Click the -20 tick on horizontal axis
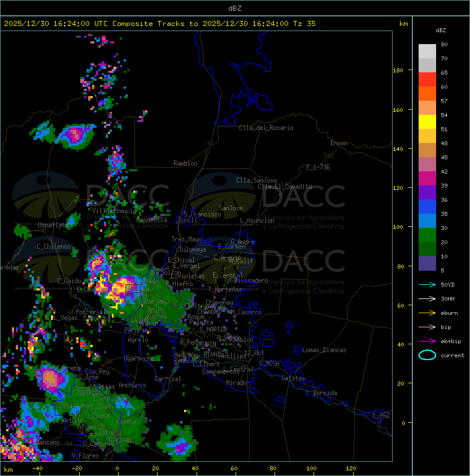 click(77, 469)
